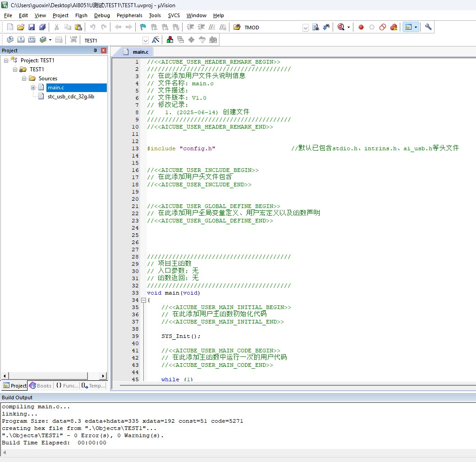Open the TMOD find combo dropdown
The width and height of the screenshot is (476, 462).
pos(306,28)
